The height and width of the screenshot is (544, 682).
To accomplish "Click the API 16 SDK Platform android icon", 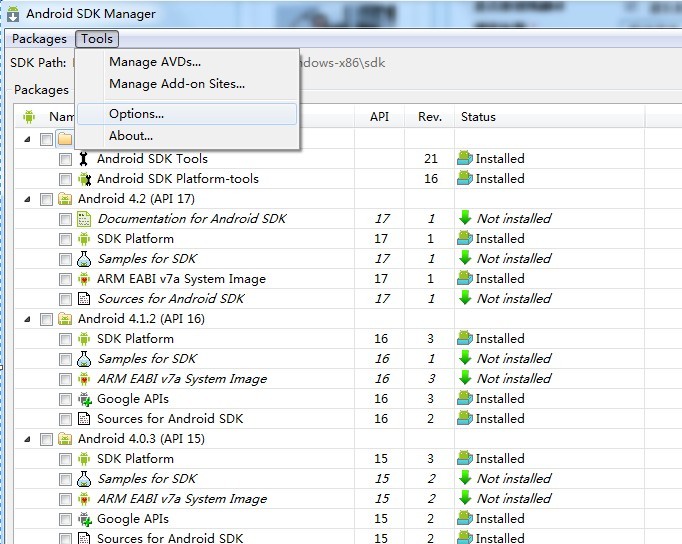I will tap(84, 339).
